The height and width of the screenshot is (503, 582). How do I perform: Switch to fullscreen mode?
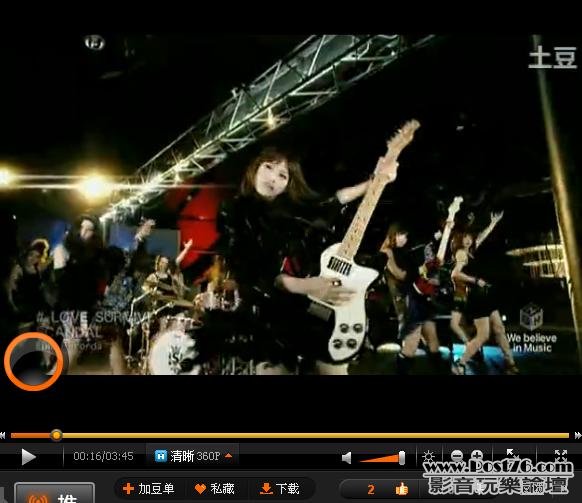[560, 454]
